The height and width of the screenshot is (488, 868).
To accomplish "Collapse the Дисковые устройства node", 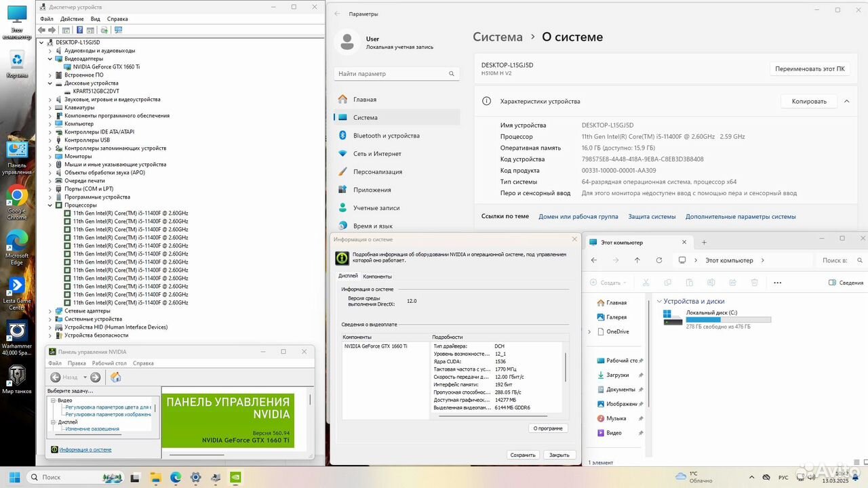I will 50,83.
